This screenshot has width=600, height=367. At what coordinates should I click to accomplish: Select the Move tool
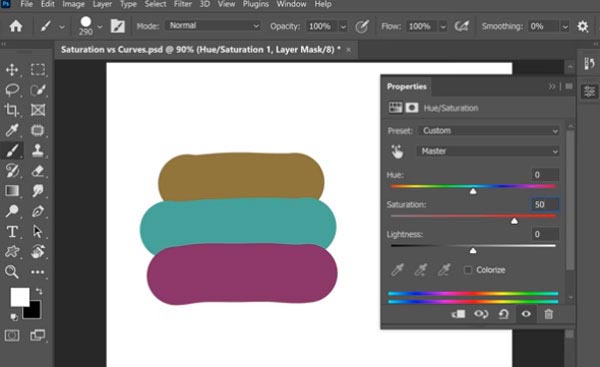(x=12, y=70)
